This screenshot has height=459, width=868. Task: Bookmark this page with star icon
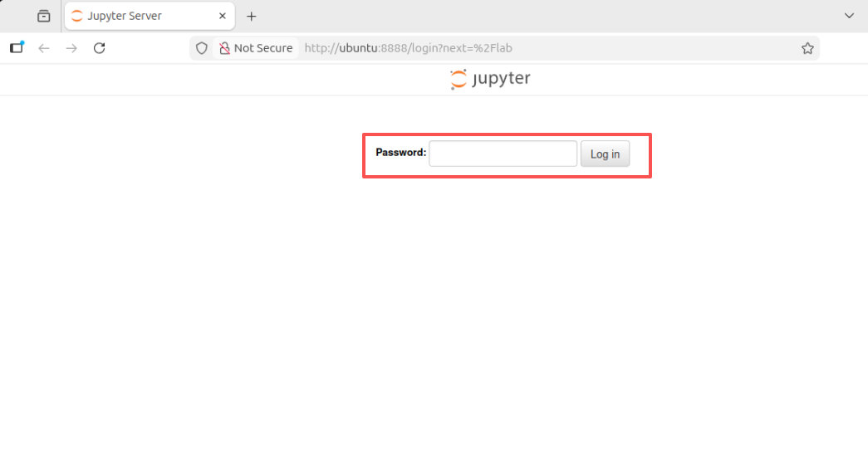point(807,48)
